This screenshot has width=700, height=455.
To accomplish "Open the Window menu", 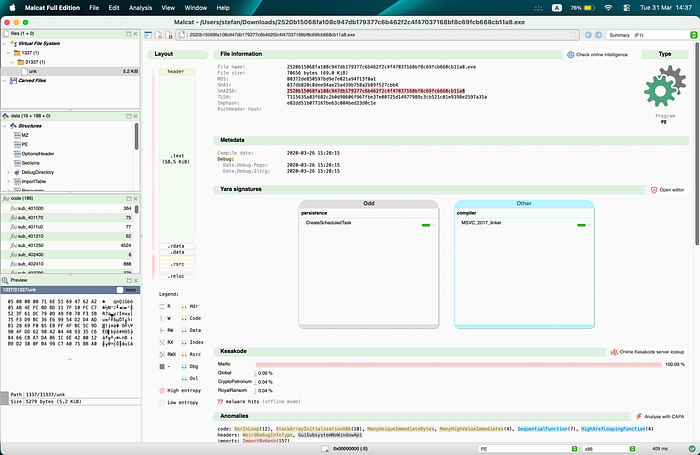I will [x=196, y=8].
